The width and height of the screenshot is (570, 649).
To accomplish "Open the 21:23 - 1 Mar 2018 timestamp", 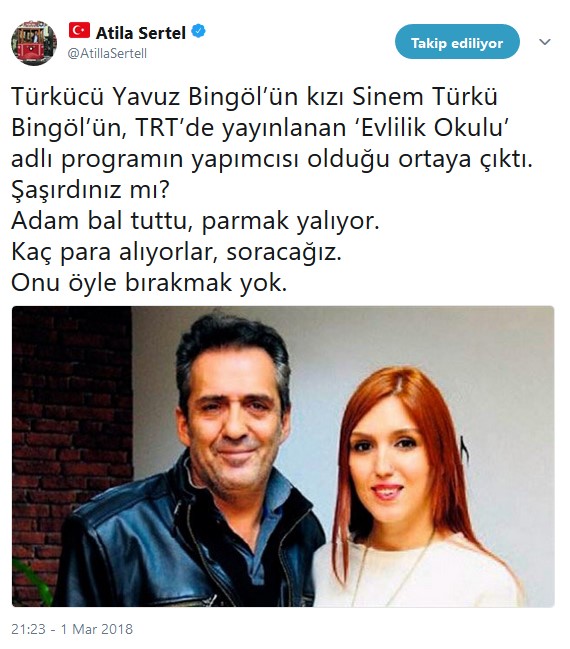I will pyautogui.click(x=72, y=629).
